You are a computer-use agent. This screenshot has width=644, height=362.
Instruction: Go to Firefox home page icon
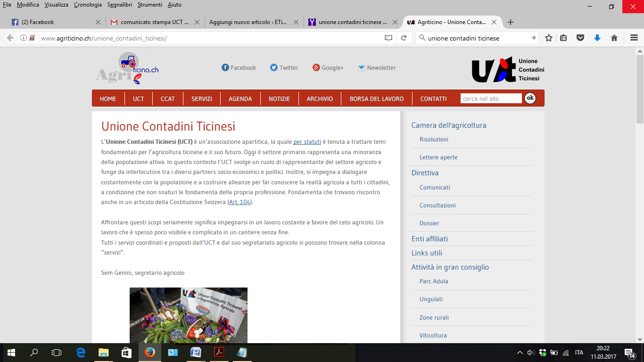click(x=614, y=38)
